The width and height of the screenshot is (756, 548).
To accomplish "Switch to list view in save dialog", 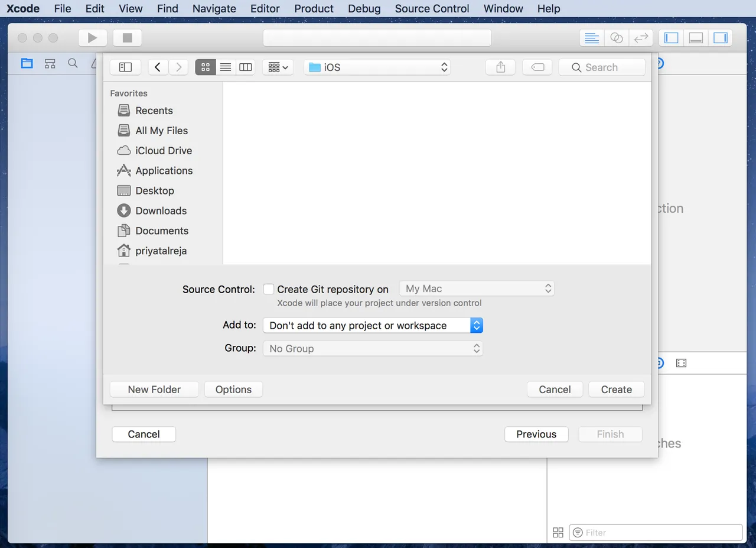I will pyautogui.click(x=226, y=67).
